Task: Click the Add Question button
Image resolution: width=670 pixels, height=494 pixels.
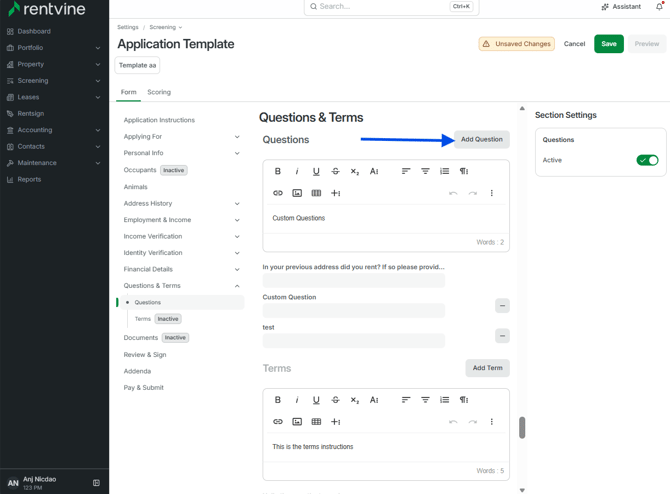Action: pos(482,139)
